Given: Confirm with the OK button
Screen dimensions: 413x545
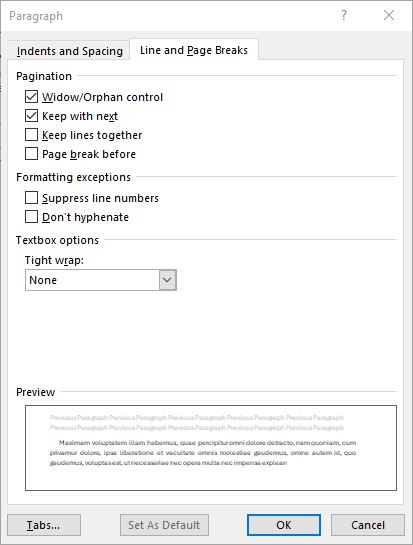Looking at the screenshot, I should [284, 525].
